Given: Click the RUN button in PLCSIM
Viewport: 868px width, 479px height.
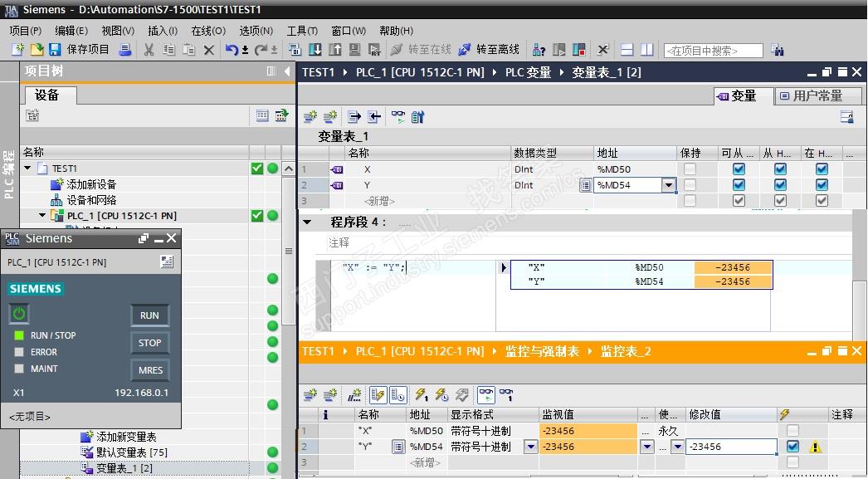Looking at the screenshot, I should coord(149,315).
